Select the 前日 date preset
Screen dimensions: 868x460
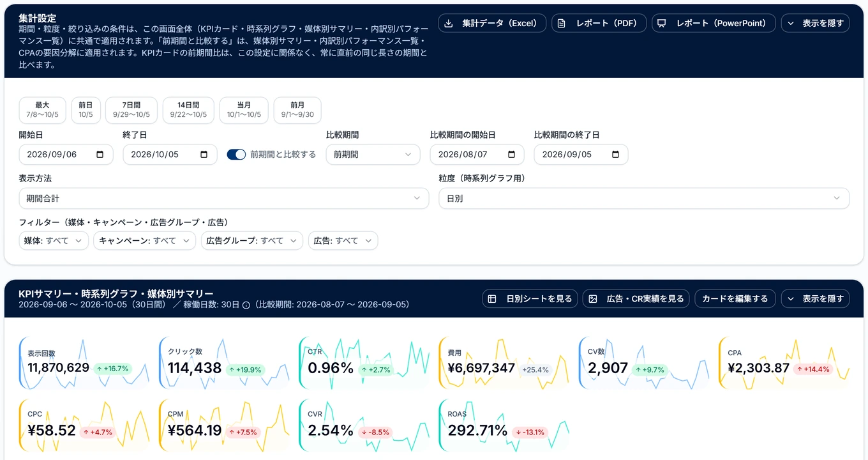pos(86,110)
